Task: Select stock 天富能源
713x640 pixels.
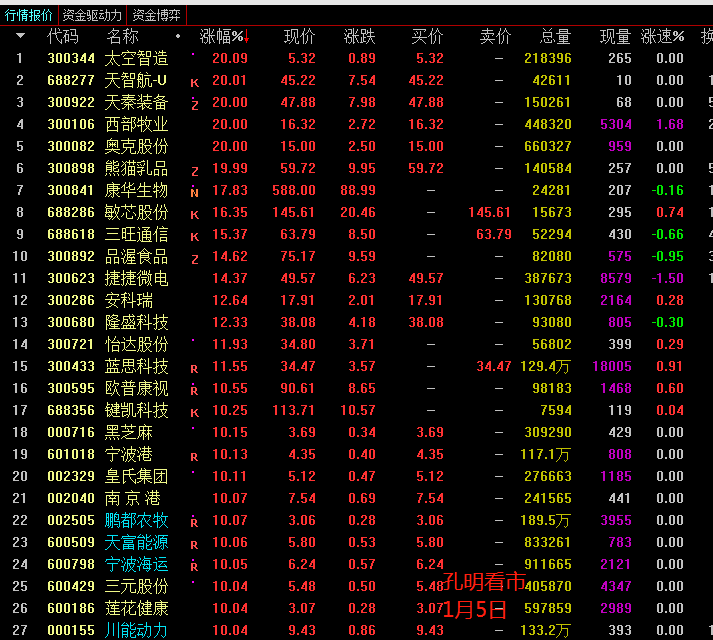Action: [136, 542]
